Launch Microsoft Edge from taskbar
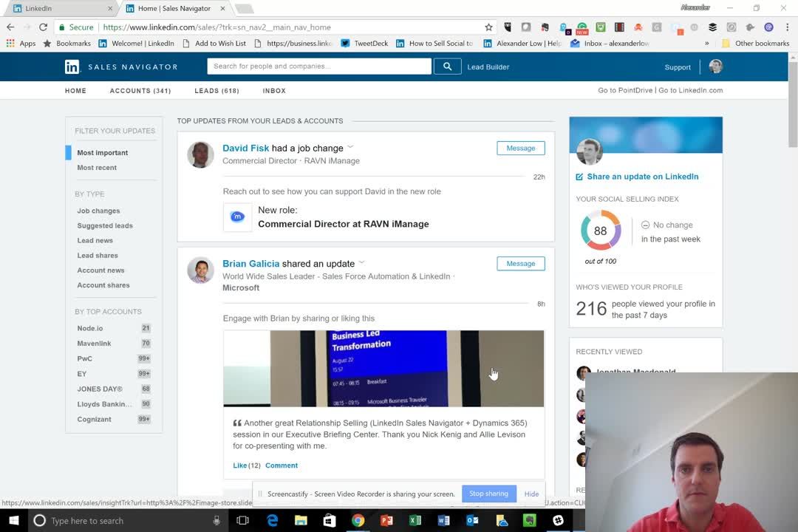The image size is (798, 532). tap(272, 520)
